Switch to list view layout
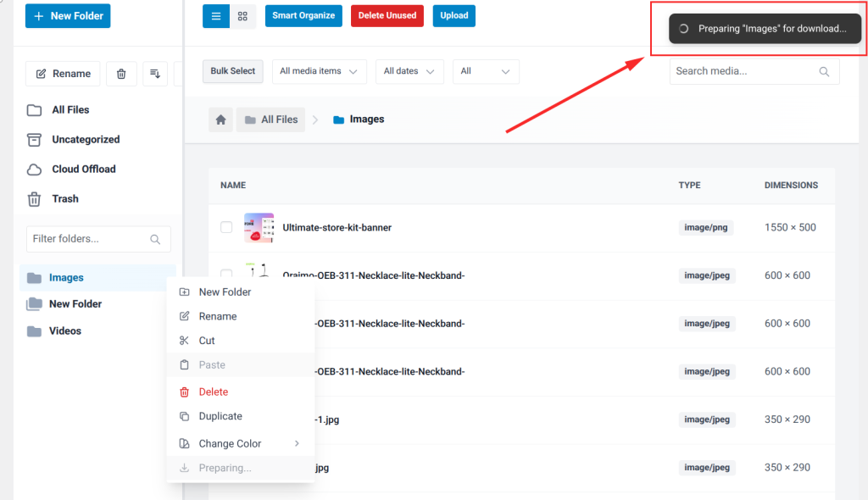Screen dimensions: 868x500 [215, 16]
